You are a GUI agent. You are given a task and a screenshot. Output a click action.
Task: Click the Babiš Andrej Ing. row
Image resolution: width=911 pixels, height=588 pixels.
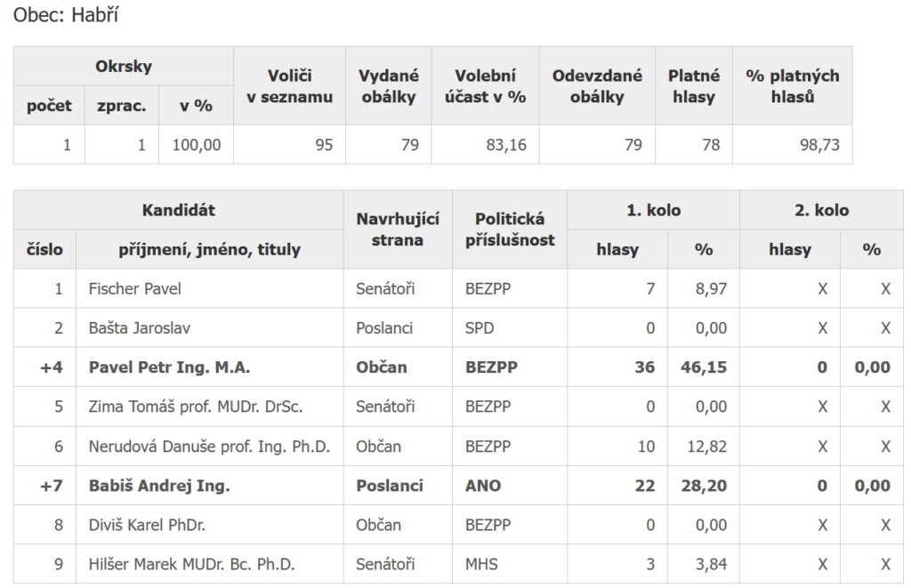click(458, 486)
